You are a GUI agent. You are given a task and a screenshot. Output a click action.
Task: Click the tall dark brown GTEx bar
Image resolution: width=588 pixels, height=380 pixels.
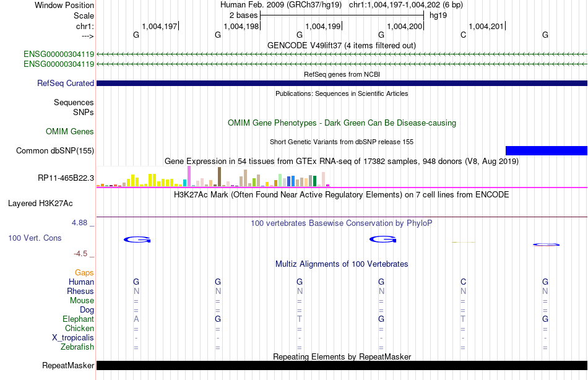(220, 176)
